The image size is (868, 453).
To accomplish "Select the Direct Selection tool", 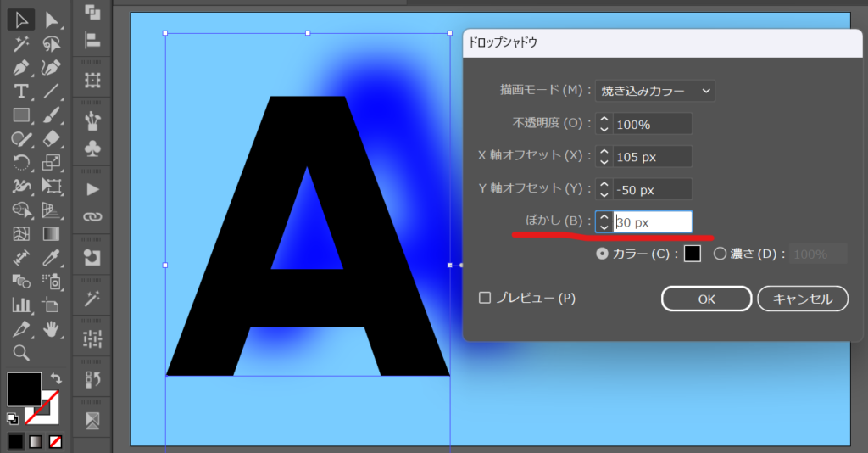I will point(52,20).
